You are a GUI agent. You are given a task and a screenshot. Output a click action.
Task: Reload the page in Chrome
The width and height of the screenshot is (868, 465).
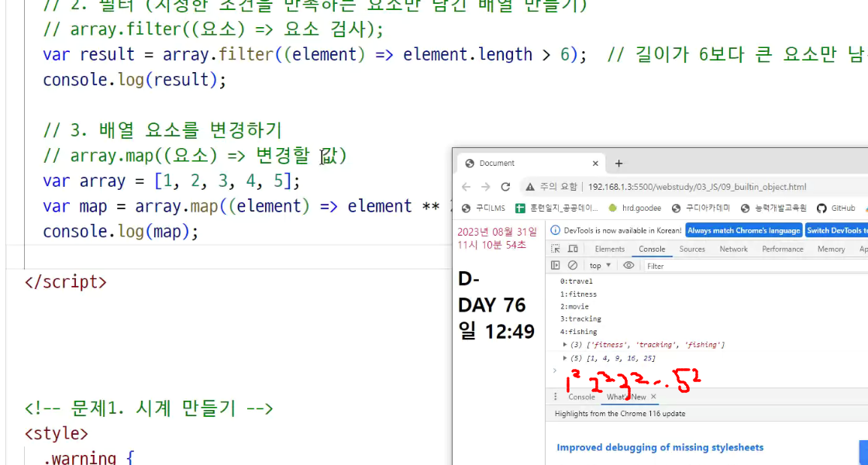tap(505, 187)
